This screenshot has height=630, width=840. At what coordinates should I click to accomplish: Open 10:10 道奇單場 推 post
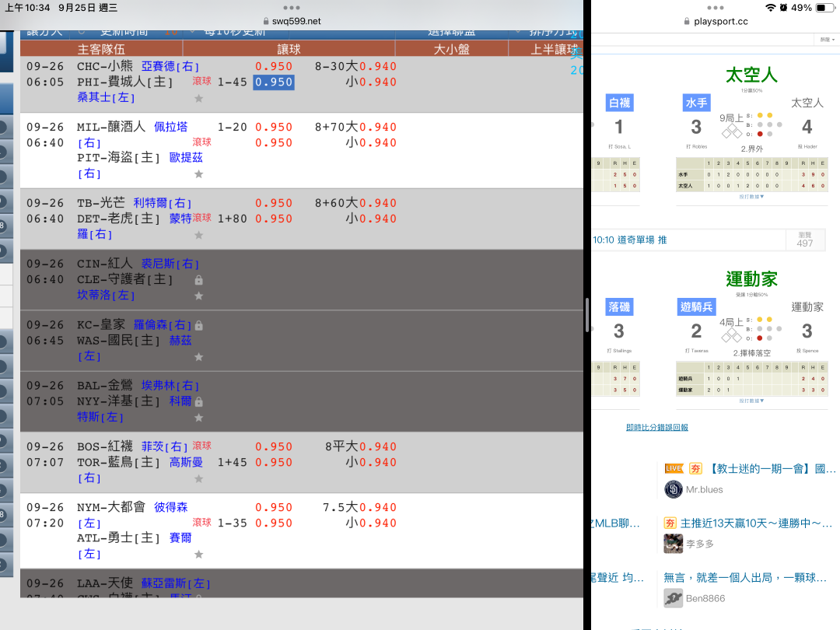(630, 240)
